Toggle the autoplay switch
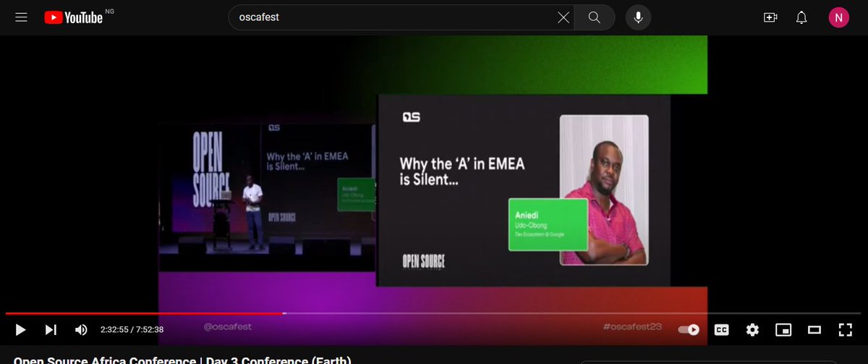The width and height of the screenshot is (868, 364). click(x=689, y=330)
